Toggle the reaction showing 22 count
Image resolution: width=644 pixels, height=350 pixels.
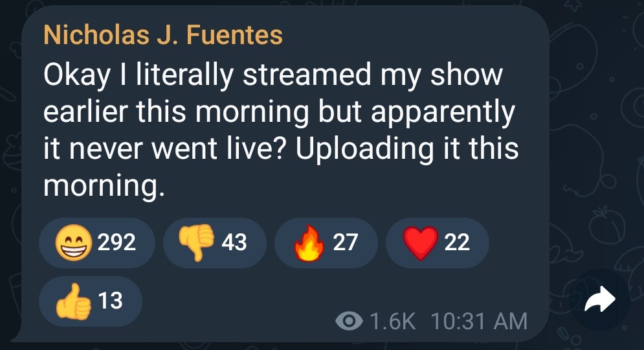point(437,242)
